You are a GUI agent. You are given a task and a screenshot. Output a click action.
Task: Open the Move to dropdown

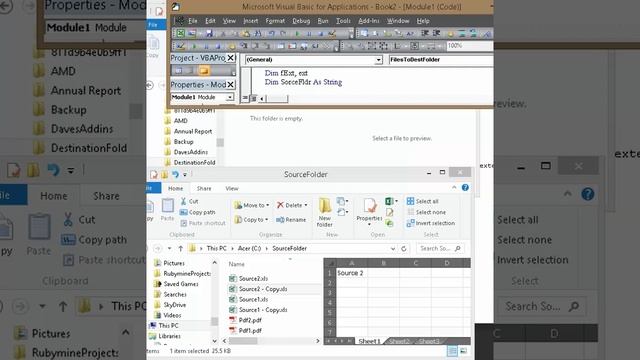tap(252, 205)
